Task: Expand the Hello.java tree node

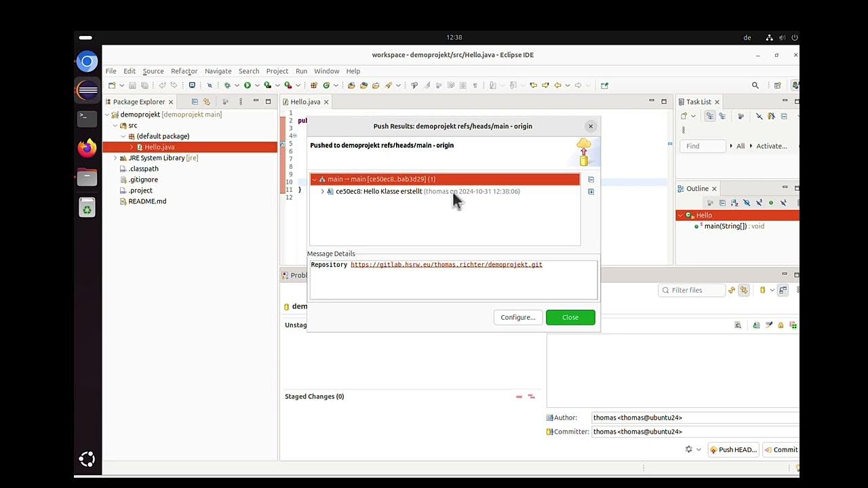Action: pyautogui.click(x=132, y=147)
